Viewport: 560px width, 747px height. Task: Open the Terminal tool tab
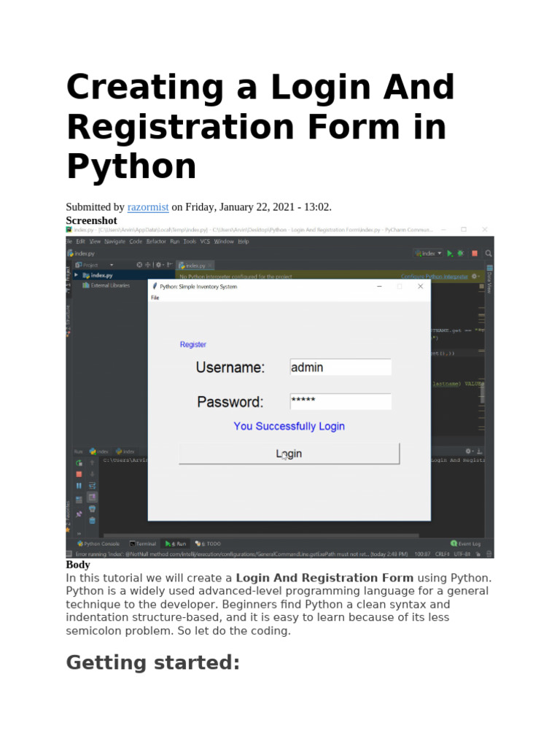click(143, 543)
